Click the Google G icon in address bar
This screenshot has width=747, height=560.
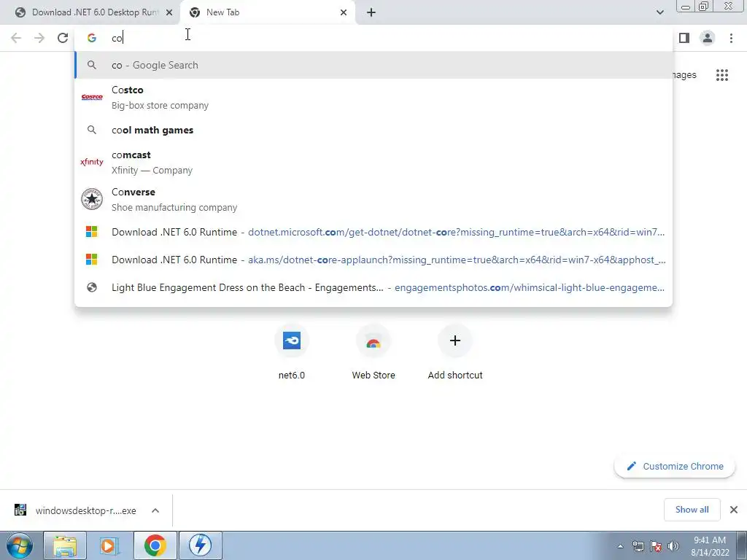coord(92,38)
